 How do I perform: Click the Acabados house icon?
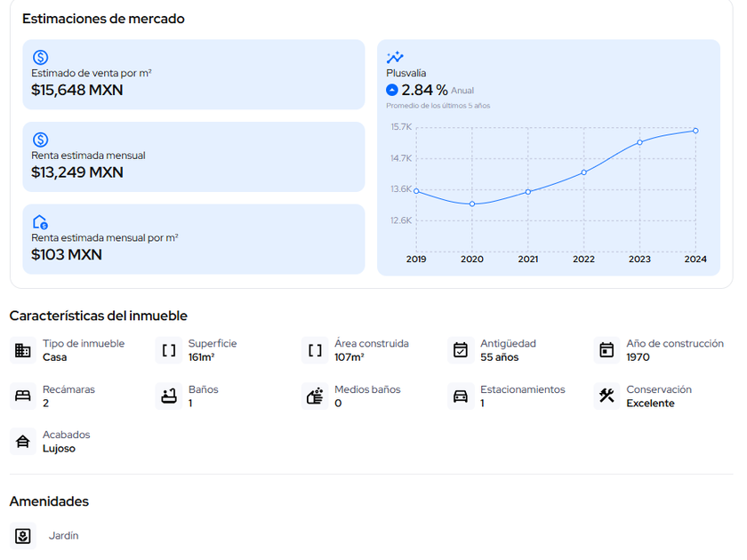[23, 442]
